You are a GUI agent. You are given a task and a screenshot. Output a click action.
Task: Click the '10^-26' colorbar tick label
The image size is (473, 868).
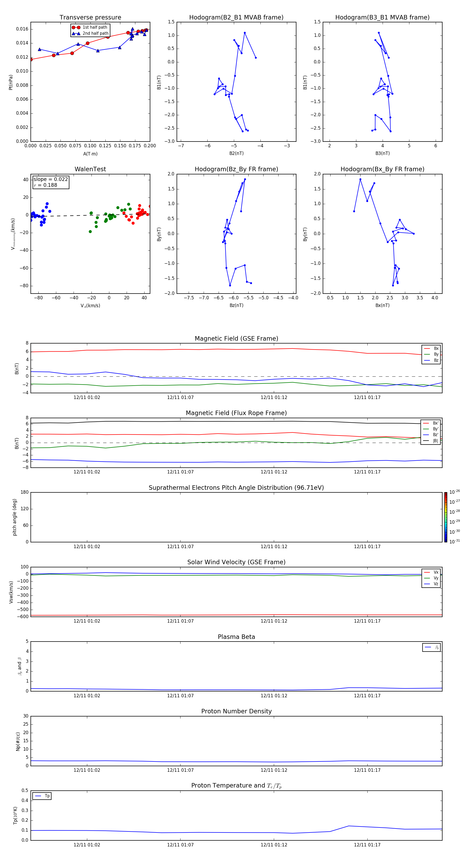click(455, 492)
